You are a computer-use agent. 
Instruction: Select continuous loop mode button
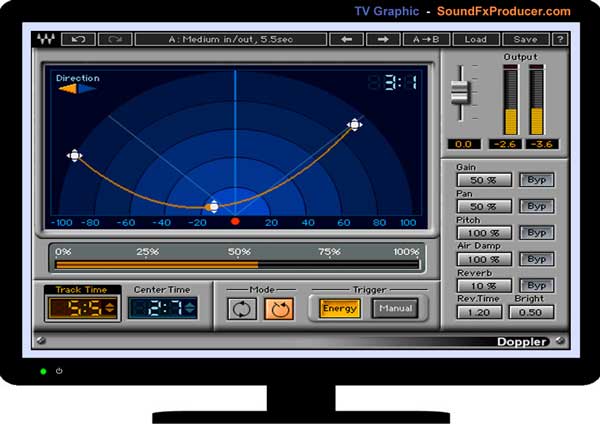click(x=242, y=309)
